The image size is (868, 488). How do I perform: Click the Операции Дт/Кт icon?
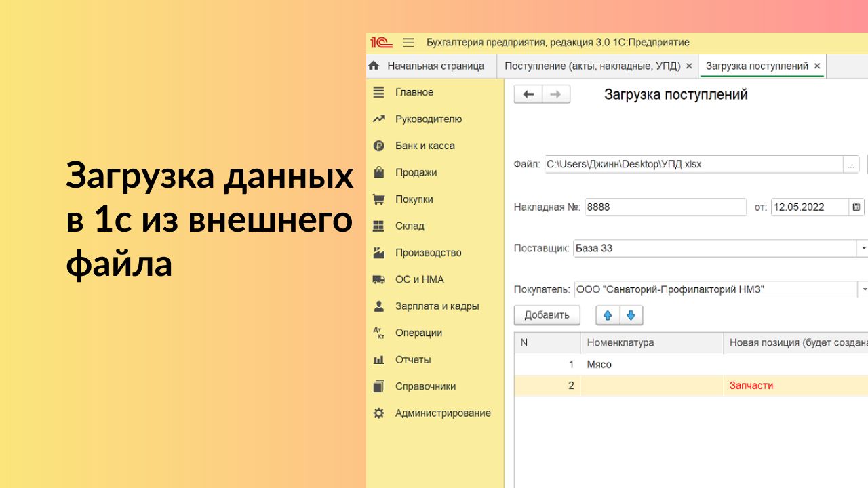379,333
